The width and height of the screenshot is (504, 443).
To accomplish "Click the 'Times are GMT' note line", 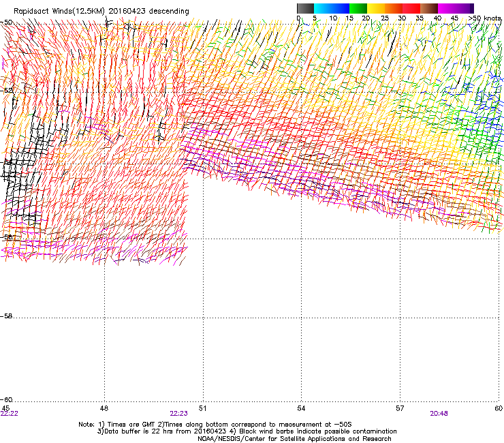I will click(x=215, y=425).
